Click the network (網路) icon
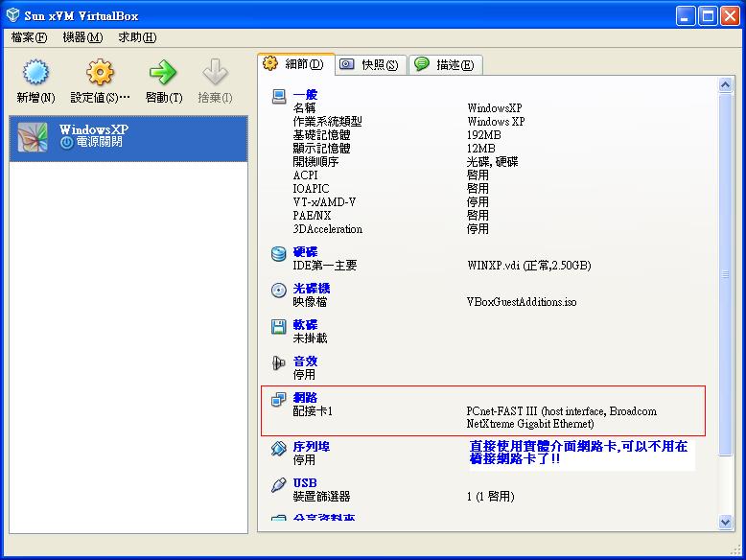Screen dimensions: 746x560 (279, 399)
